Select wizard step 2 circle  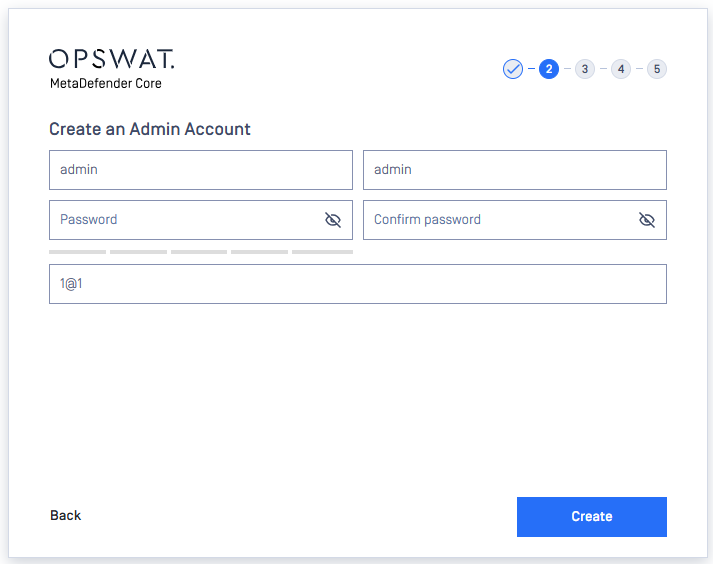tap(549, 69)
